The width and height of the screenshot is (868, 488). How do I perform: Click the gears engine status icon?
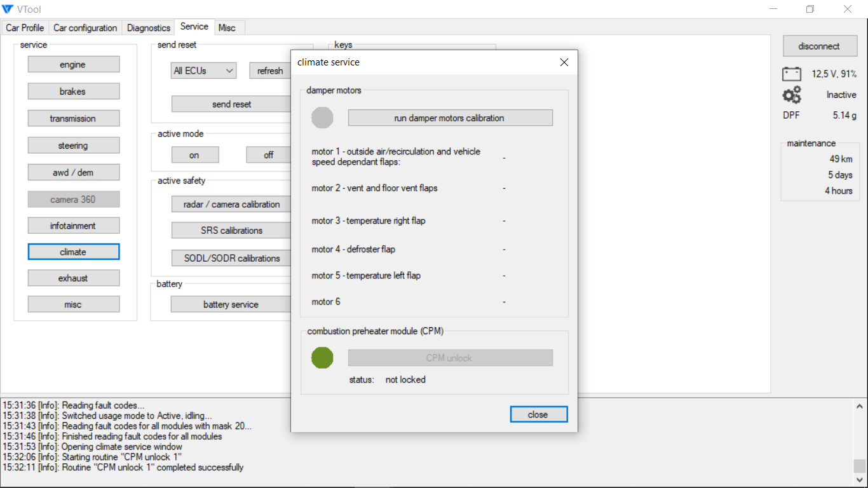[x=792, y=95]
